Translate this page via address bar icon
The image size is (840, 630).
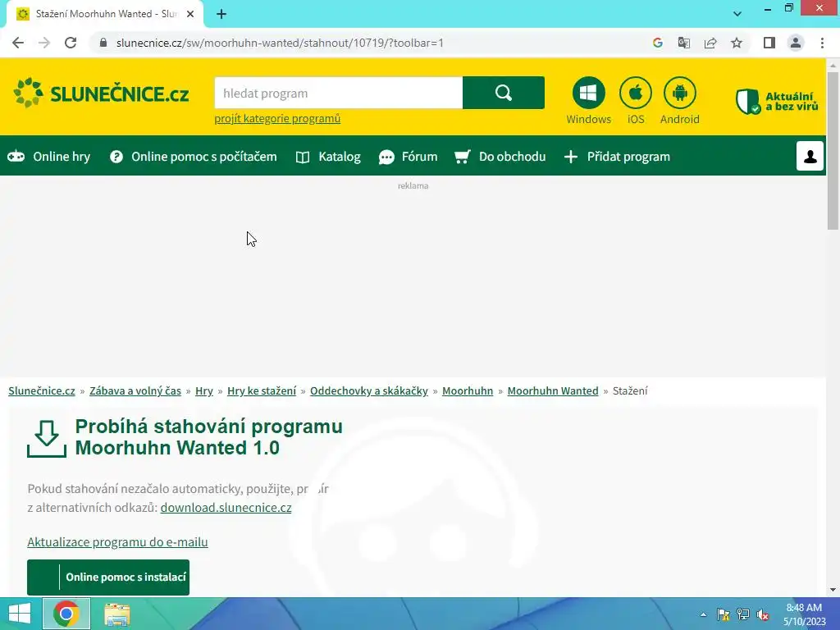pyautogui.click(x=684, y=43)
